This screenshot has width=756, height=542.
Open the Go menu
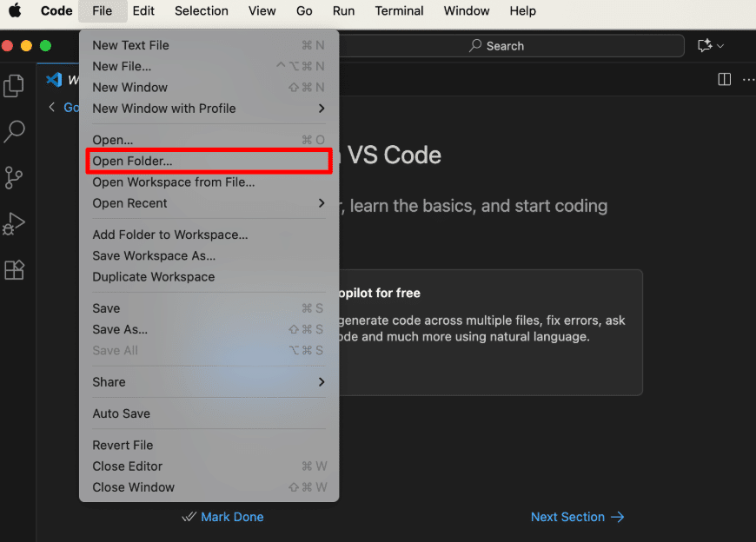(304, 10)
